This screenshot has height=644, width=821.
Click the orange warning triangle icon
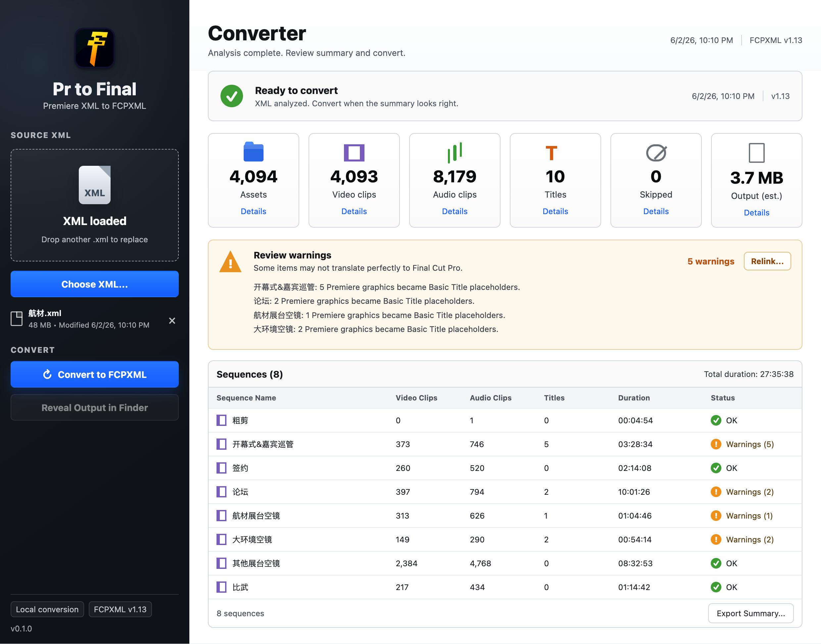pyautogui.click(x=230, y=261)
